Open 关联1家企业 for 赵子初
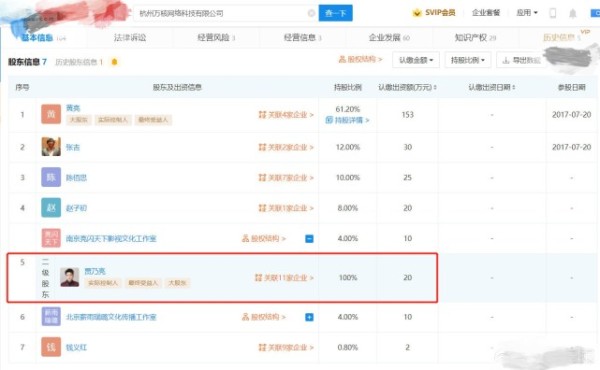This screenshot has width=600, height=370. click(x=286, y=208)
